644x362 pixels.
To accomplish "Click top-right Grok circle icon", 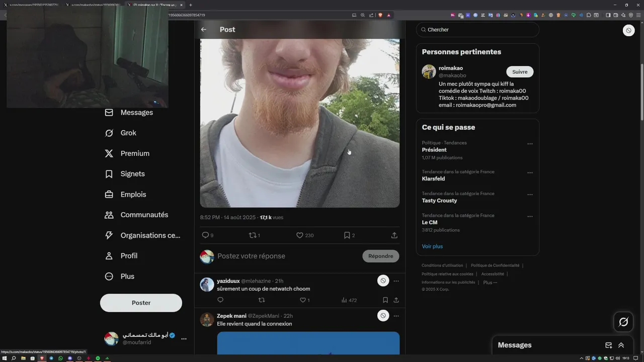I will 628,31.
